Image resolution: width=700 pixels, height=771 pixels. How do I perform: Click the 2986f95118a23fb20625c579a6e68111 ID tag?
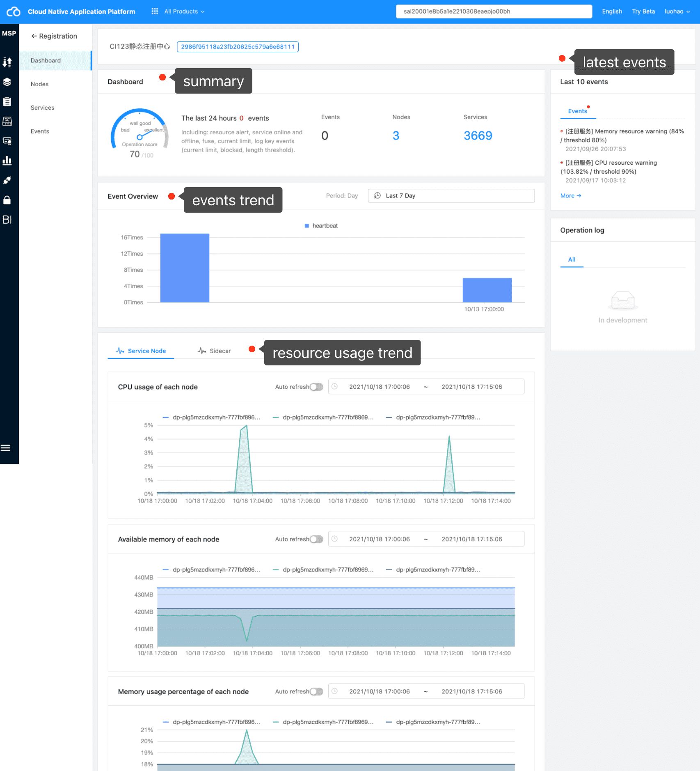click(x=238, y=47)
